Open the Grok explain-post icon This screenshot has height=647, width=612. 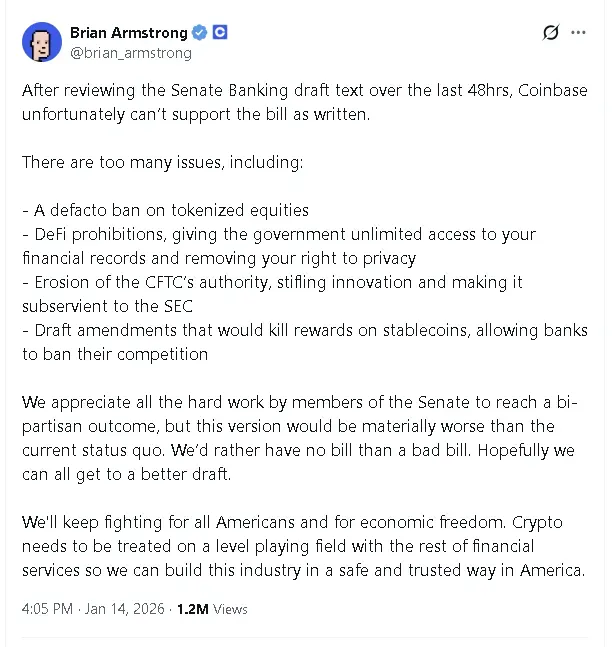(x=550, y=33)
